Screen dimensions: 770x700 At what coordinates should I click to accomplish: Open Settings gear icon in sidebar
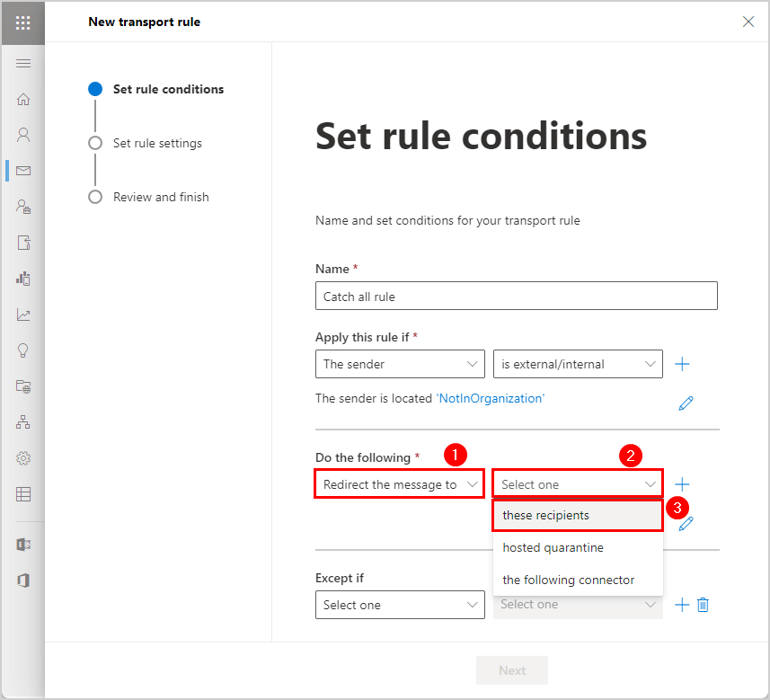(23, 458)
